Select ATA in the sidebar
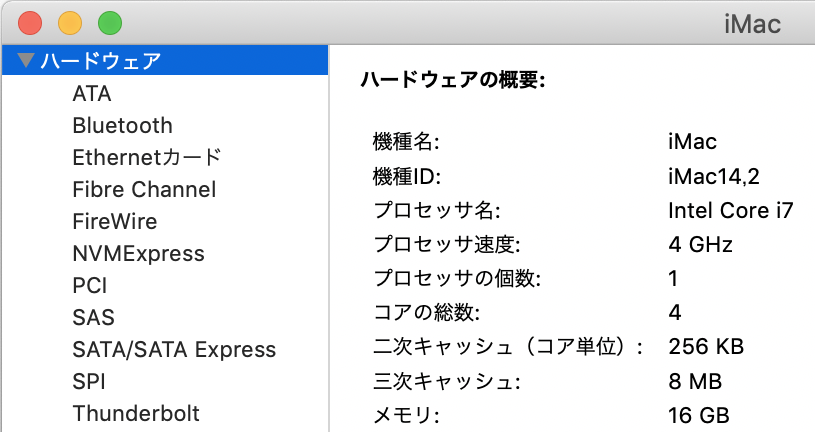The height and width of the screenshot is (432, 815). [x=91, y=94]
